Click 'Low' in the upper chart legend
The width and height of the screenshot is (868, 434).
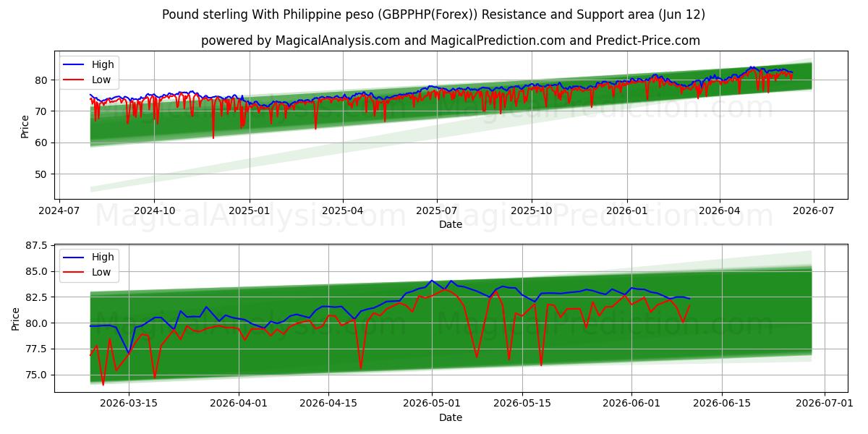coord(101,80)
